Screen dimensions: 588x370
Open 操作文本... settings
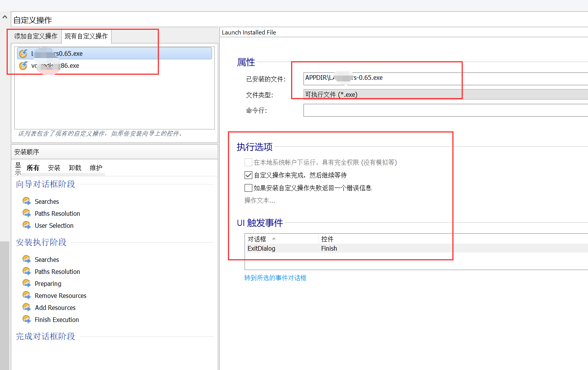coord(260,200)
